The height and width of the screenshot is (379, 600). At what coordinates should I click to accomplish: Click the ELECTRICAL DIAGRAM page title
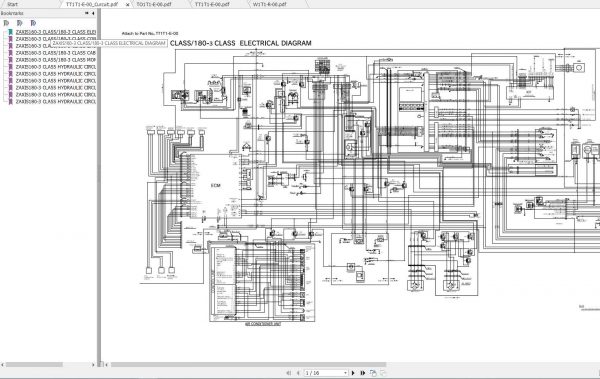pyautogui.click(x=241, y=43)
